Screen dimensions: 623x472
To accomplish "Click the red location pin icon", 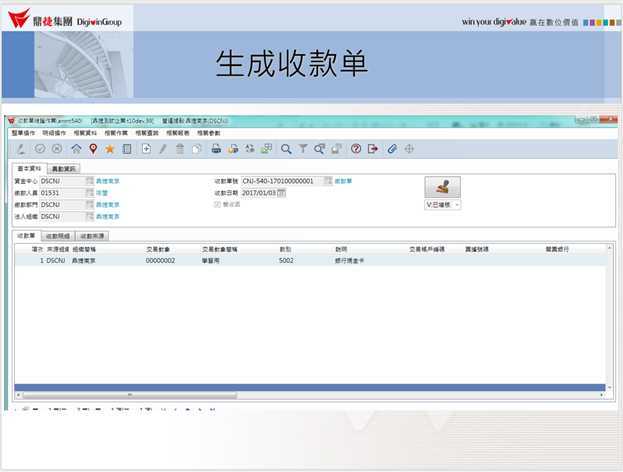I will tap(93, 149).
